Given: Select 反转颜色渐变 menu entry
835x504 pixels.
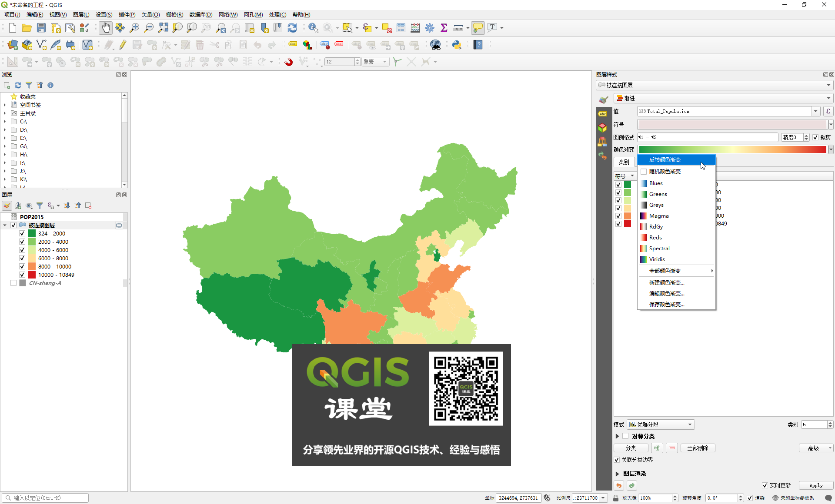Looking at the screenshot, I should click(x=676, y=160).
